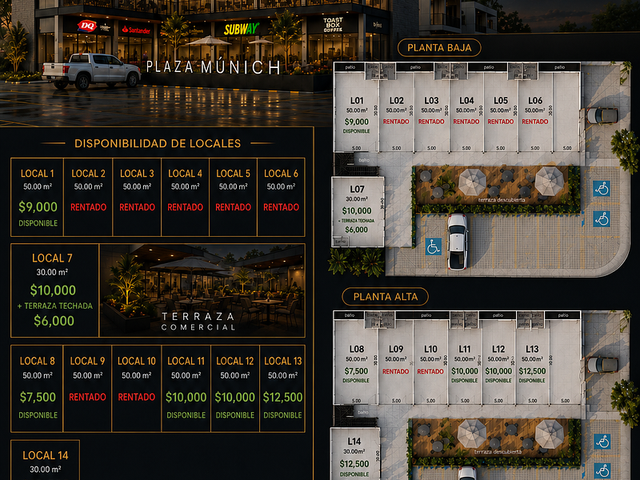Click the Toast Box Coffee sign
The width and height of the screenshot is (640, 480).
(333, 24)
